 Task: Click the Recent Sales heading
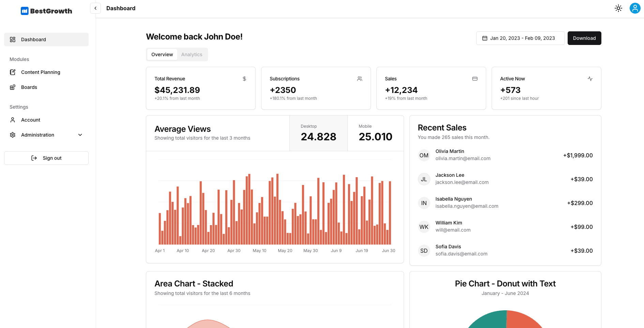442,128
